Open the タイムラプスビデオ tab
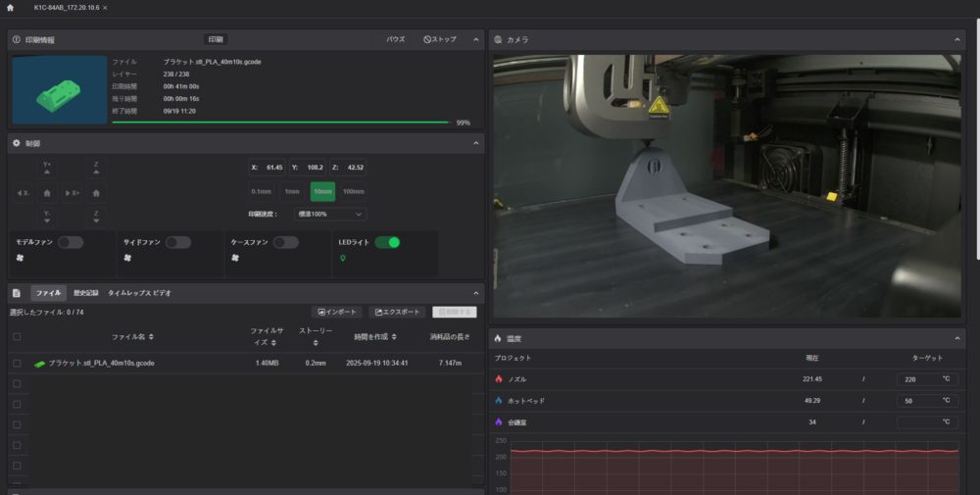This screenshot has width=980, height=495. (x=139, y=293)
